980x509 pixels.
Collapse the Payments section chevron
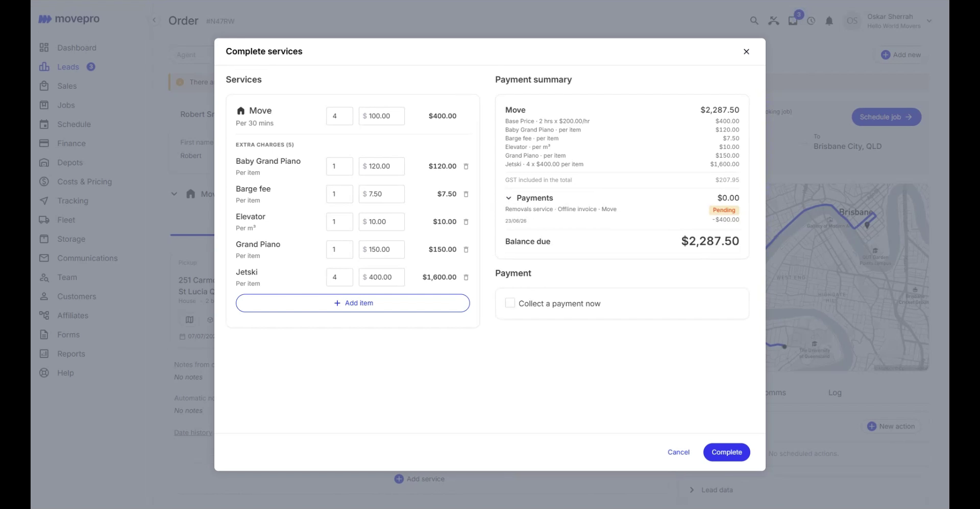point(508,198)
